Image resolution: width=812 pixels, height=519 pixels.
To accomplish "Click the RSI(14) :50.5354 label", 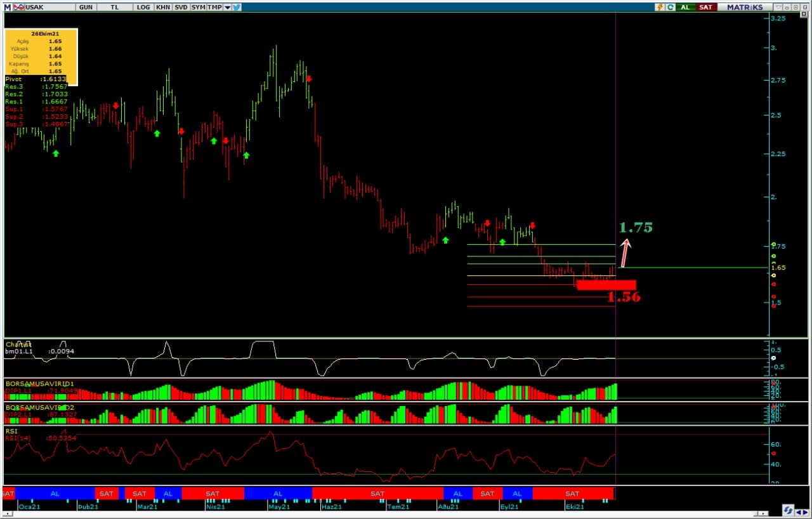I will pyautogui.click(x=41, y=438).
